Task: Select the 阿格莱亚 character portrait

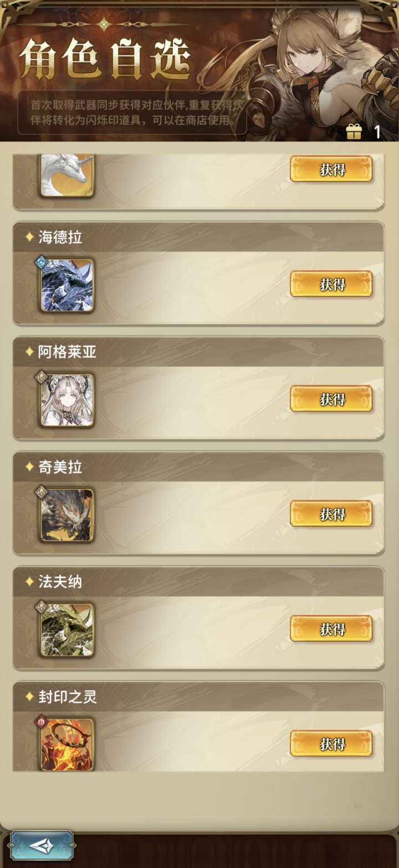Action: [66, 400]
